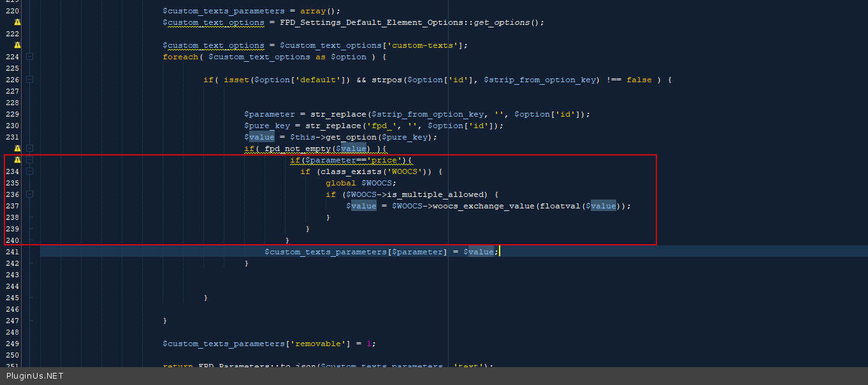Collapse the isset if-block at line 226

29,80
